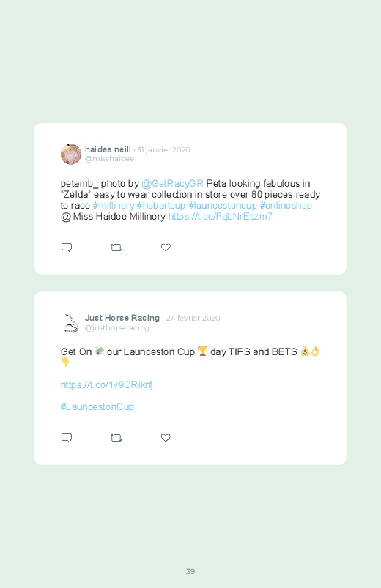Like the haidee neill tweet

[166, 248]
